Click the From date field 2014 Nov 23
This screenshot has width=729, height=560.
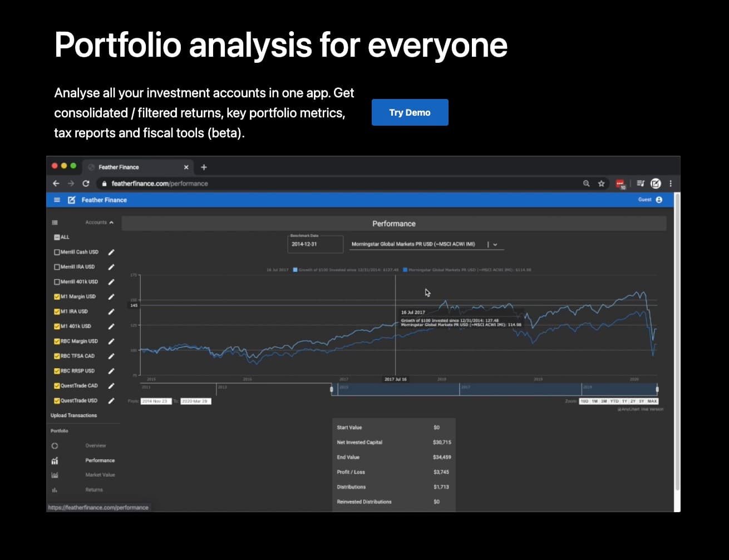(x=156, y=401)
